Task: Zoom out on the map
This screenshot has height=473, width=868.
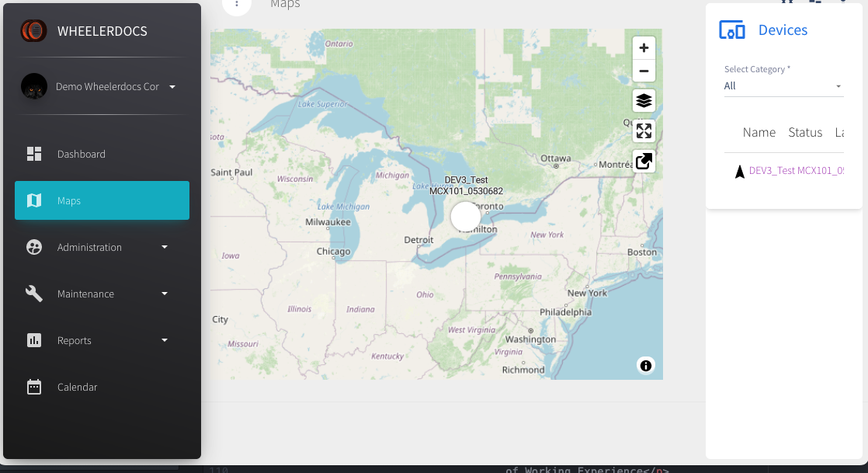Action: coord(644,71)
